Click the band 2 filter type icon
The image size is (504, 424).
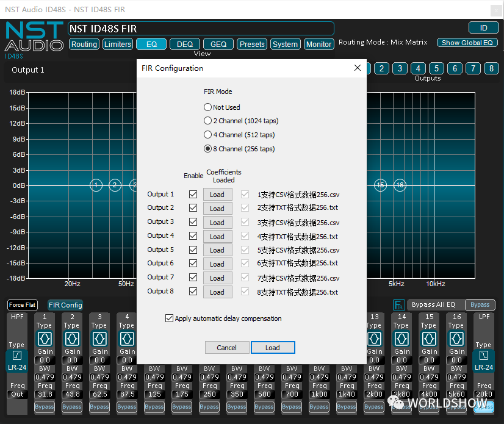tap(72, 339)
